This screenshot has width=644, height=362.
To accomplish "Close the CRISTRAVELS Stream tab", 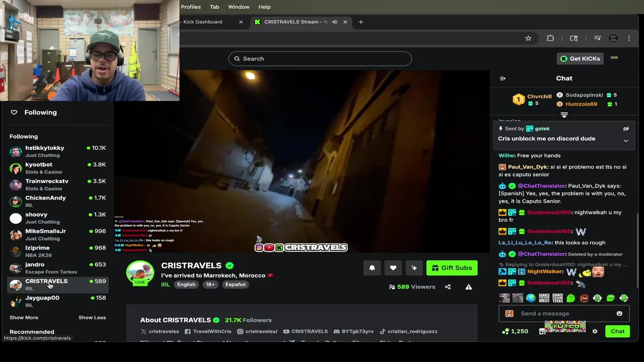I will tap(345, 22).
